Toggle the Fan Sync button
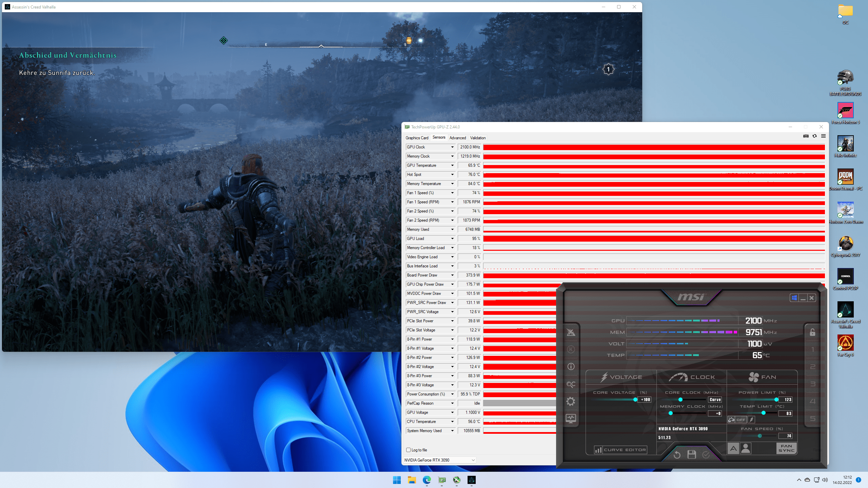This screenshot has height=488, width=868. tap(786, 448)
